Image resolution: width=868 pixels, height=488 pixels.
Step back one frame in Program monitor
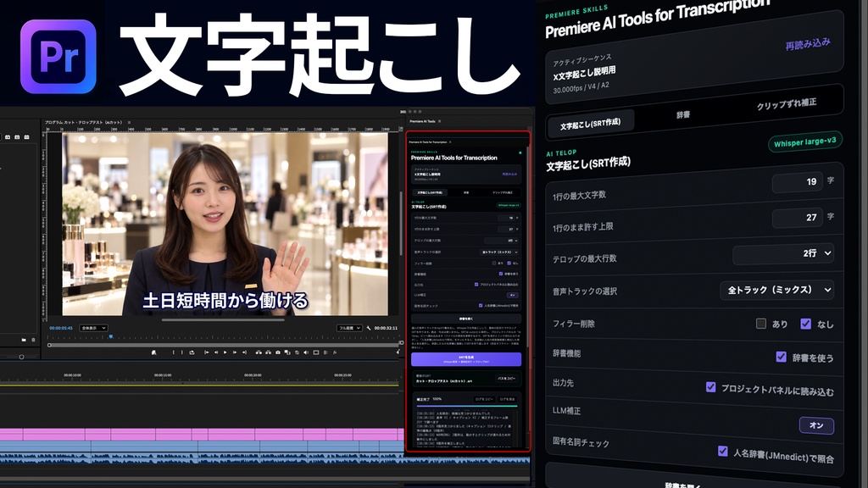pos(216,352)
